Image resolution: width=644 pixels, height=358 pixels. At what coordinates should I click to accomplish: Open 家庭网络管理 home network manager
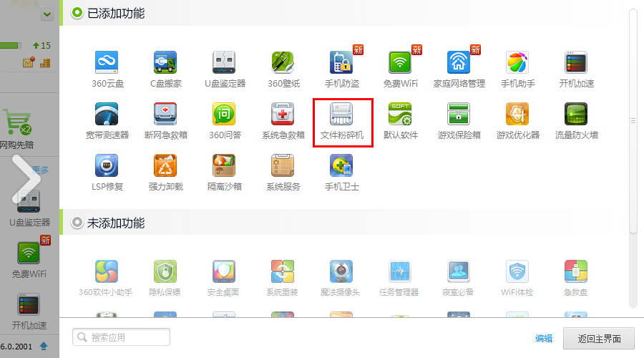(459, 69)
